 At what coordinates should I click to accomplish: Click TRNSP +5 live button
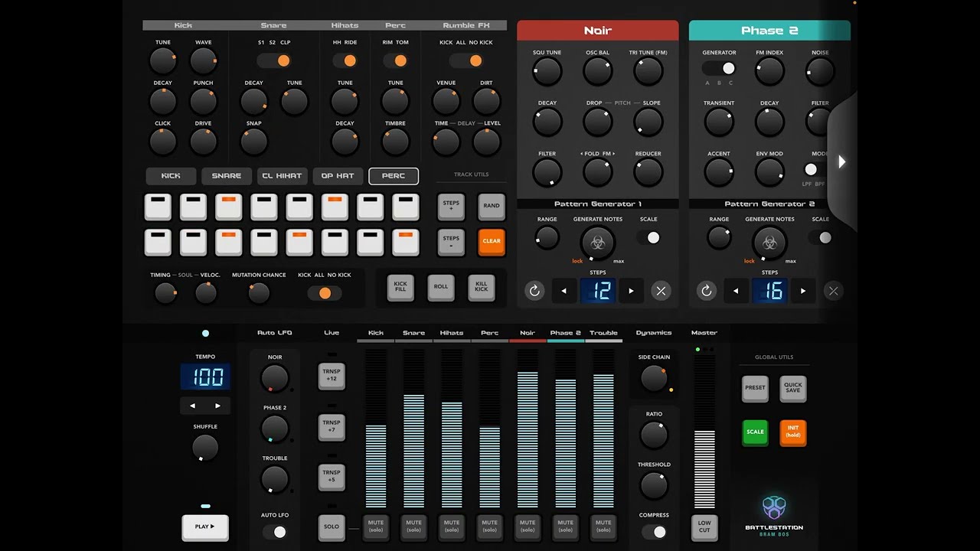(332, 477)
